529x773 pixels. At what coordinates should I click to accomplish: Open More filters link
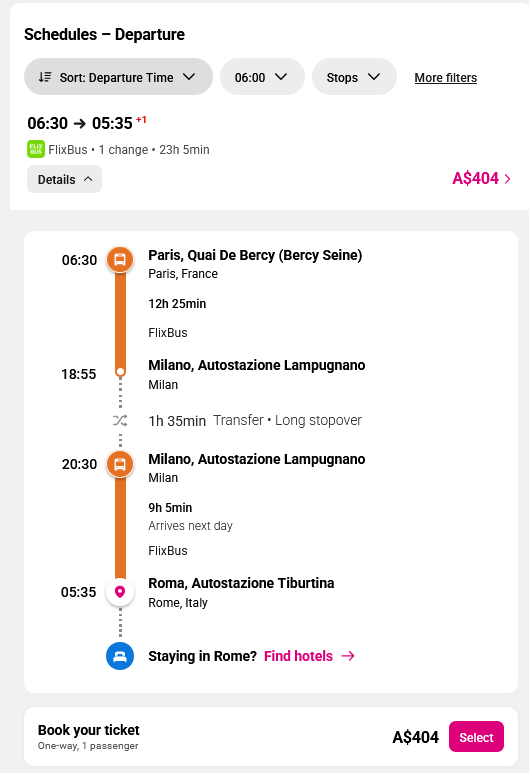point(446,78)
